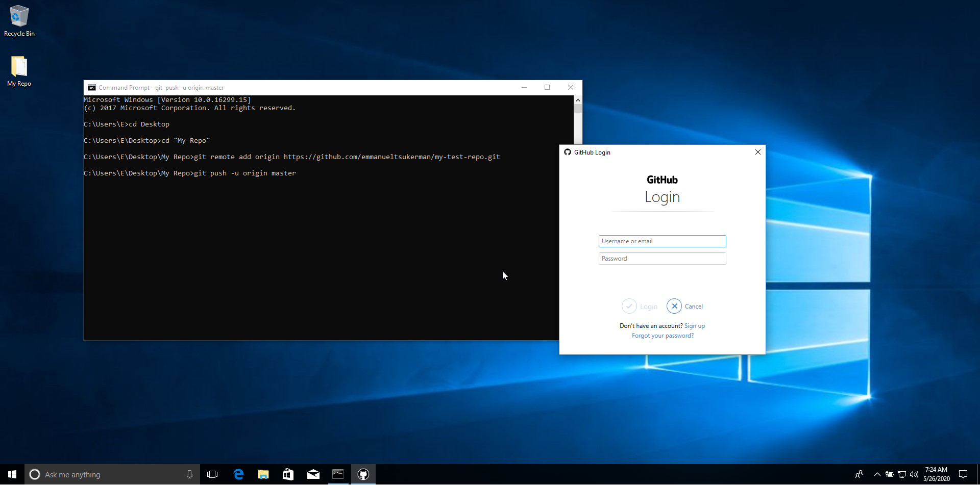This screenshot has height=485, width=980.
Task: Open the People icon in system tray
Action: point(859,474)
